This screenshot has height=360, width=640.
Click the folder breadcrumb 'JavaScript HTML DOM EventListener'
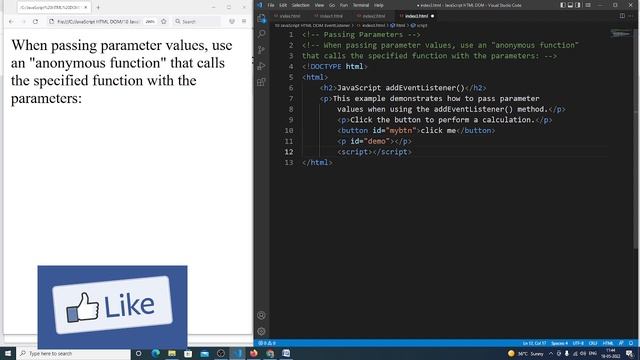tap(312, 25)
